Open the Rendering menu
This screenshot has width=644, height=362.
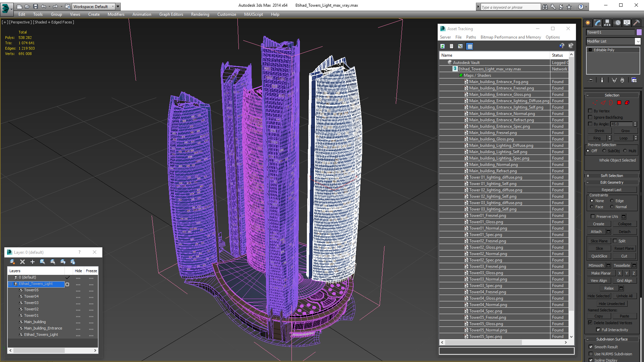click(x=200, y=14)
